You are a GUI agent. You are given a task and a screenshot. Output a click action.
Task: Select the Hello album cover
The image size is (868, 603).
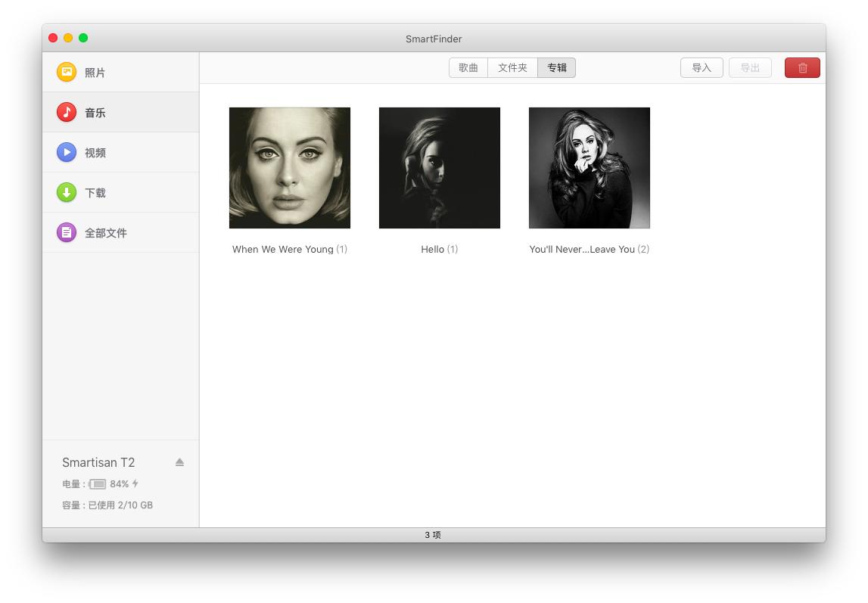pos(440,167)
